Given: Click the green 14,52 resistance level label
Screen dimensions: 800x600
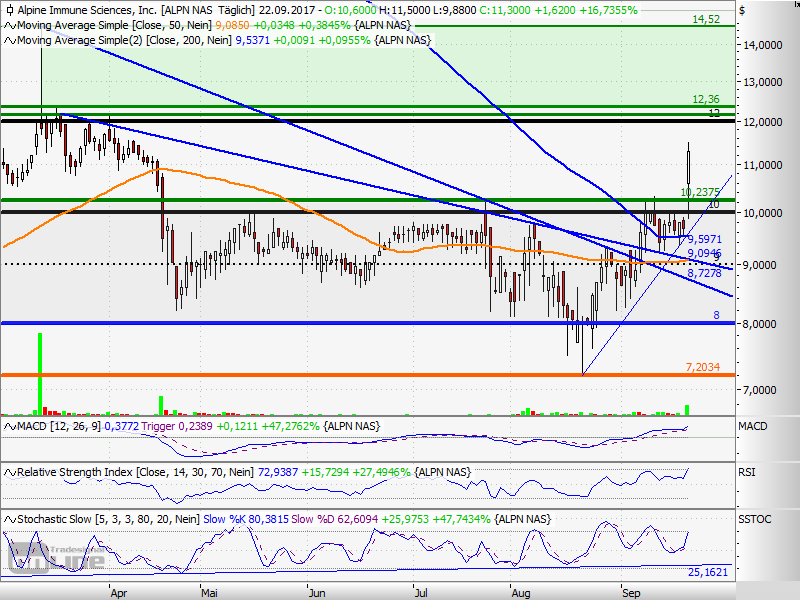Looking at the screenshot, I should coord(706,19).
